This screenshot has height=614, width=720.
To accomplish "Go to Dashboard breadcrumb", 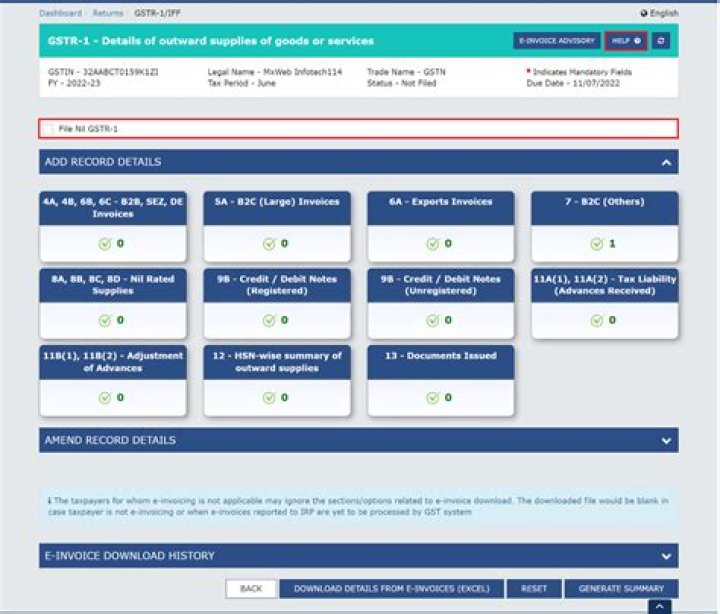I will coord(59,13).
